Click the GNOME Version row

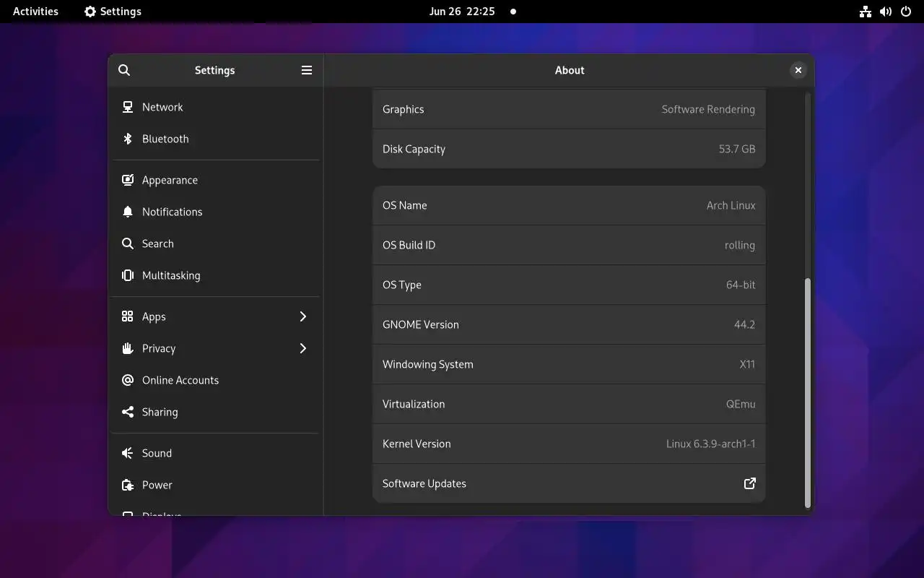[569, 324]
